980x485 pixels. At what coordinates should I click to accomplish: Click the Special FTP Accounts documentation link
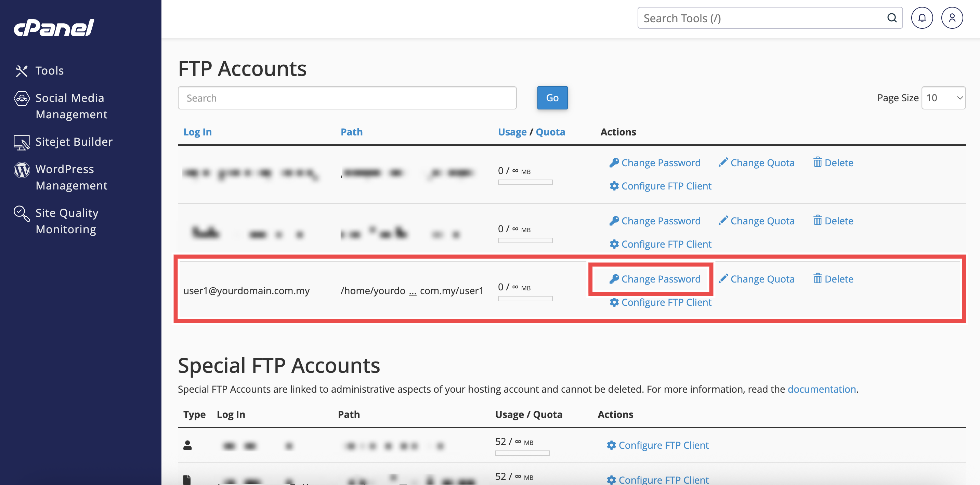[821, 389]
